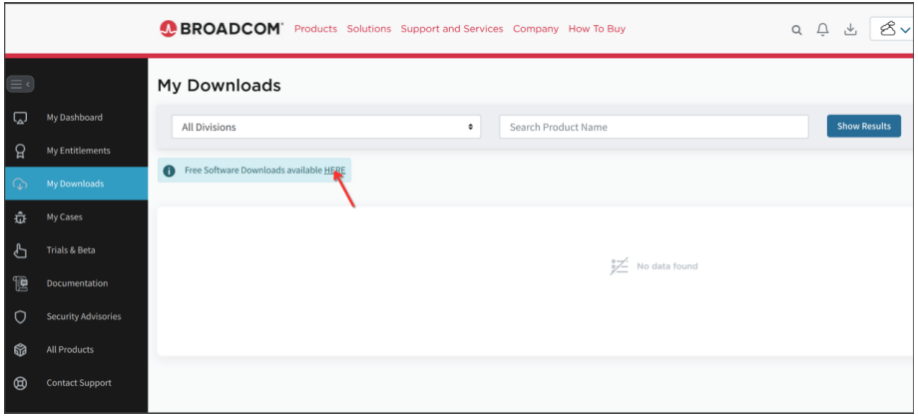This screenshot has width=918, height=418.
Task: Open All Products label
Action: [x=70, y=350]
